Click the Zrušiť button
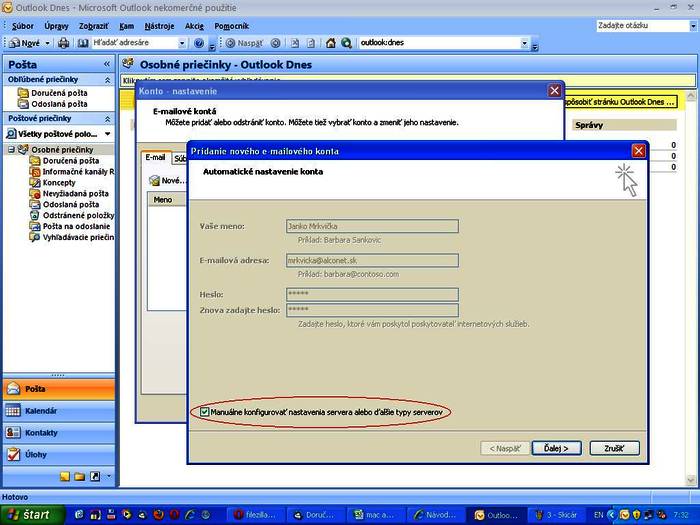The height and width of the screenshot is (525, 700). pyautogui.click(x=614, y=448)
